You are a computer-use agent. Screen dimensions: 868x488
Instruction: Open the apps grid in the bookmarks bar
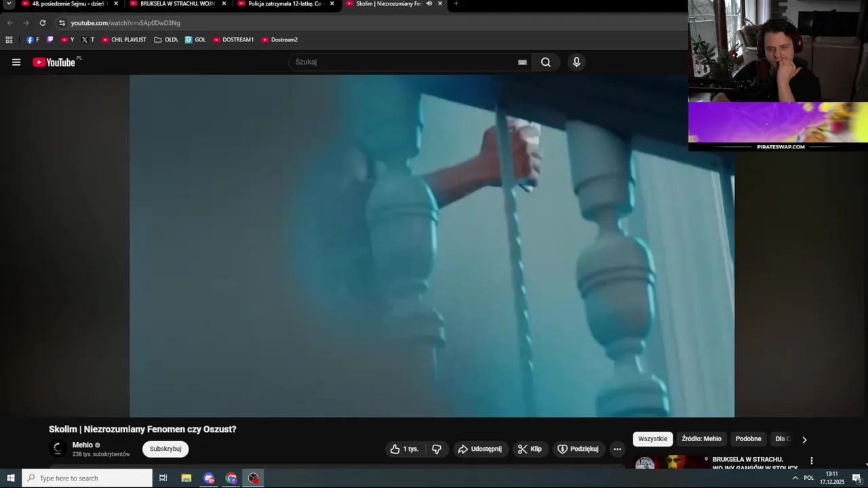pyautogui.click(x=9, y=40)
